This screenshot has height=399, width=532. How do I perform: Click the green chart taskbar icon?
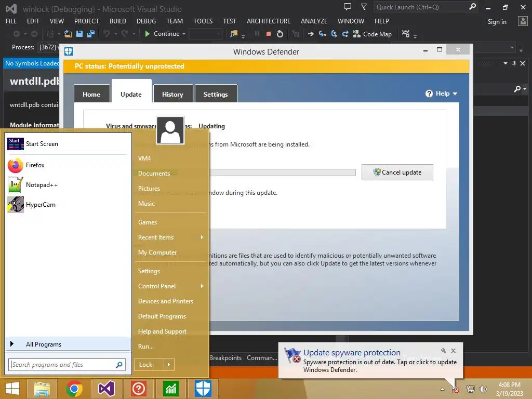click(x=170, y=389)
